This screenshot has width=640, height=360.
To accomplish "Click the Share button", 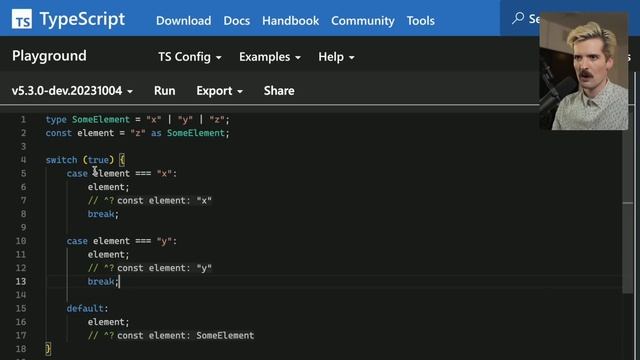I will click(279, 91).
